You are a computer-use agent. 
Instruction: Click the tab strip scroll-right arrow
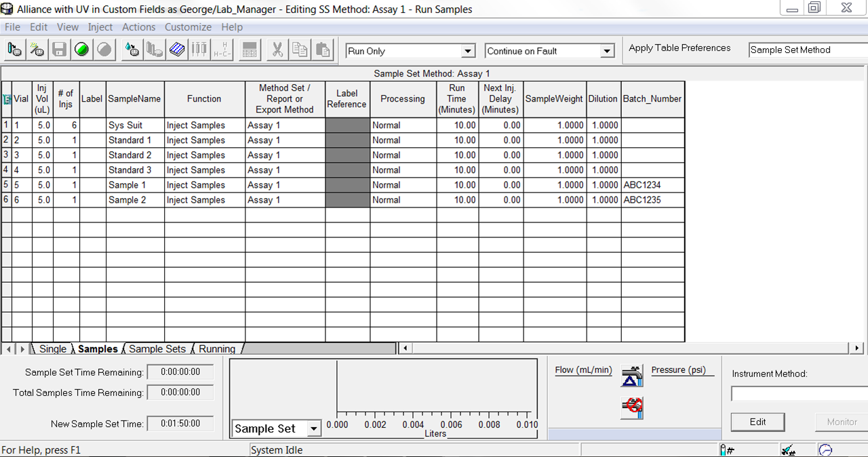click(x=22, y=349)
